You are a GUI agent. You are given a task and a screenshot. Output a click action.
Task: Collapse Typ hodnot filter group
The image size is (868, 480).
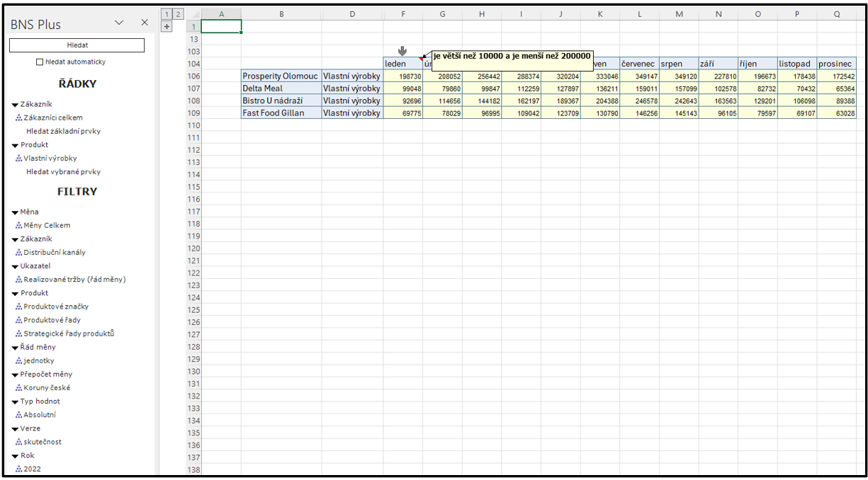click(x=15, y=401)
